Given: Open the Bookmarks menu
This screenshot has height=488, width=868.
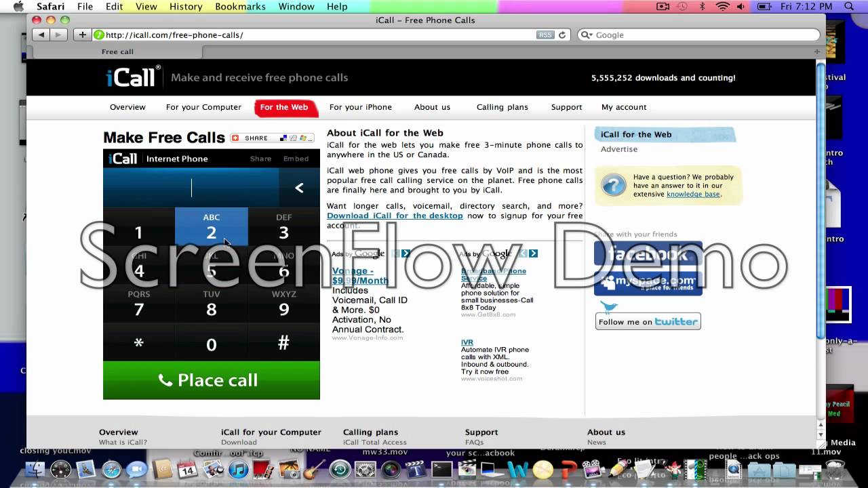Looking at the screenshot, I should tap(240, 6).
